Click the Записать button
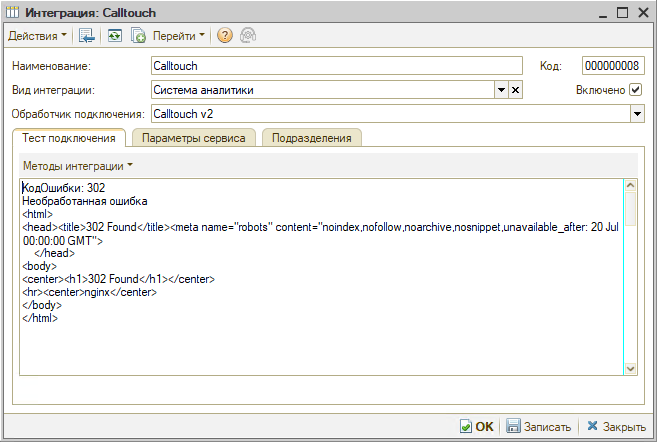This screenshot has width=657, height=442. (x=538, y=426)
